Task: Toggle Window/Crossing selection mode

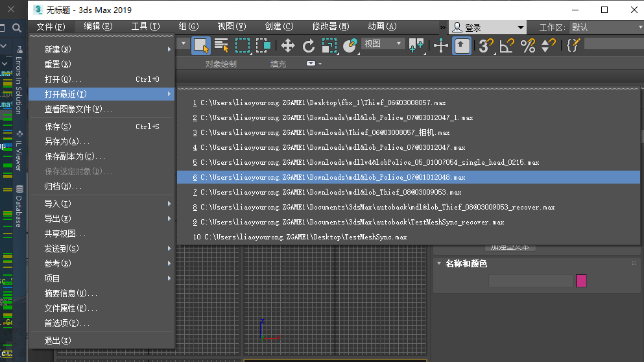Action: (x=263, y=45)
